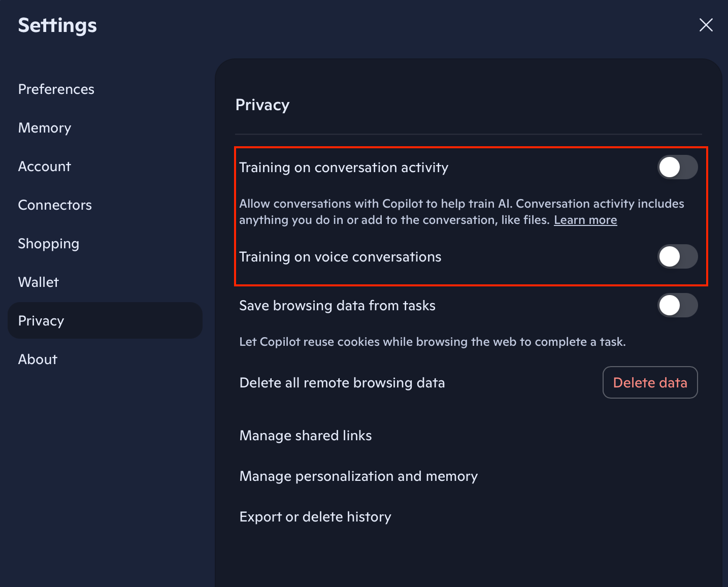Close the Settings dialog with the X icon

point(706,25)
